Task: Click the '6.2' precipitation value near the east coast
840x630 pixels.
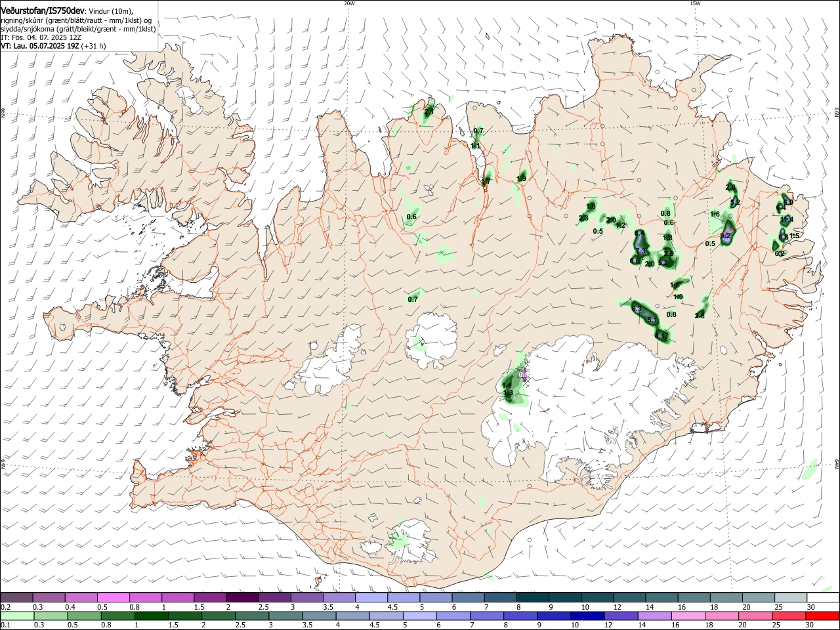Action: click(x=780, y=254)
